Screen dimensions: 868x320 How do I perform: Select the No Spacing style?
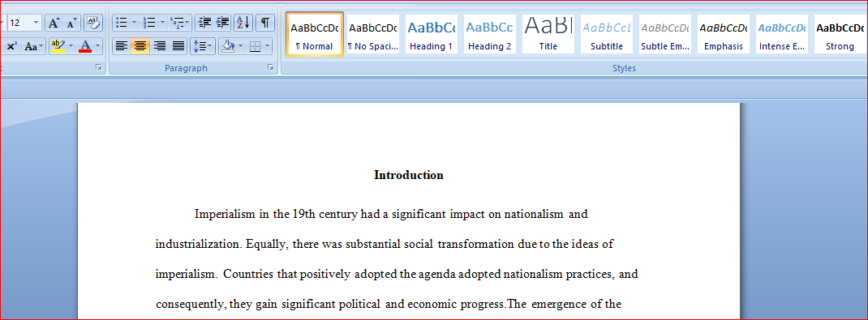(x=373, y=34)
